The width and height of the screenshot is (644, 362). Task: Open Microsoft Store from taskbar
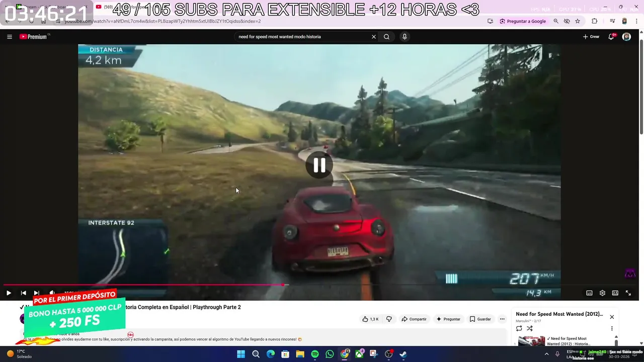point(285,354)
